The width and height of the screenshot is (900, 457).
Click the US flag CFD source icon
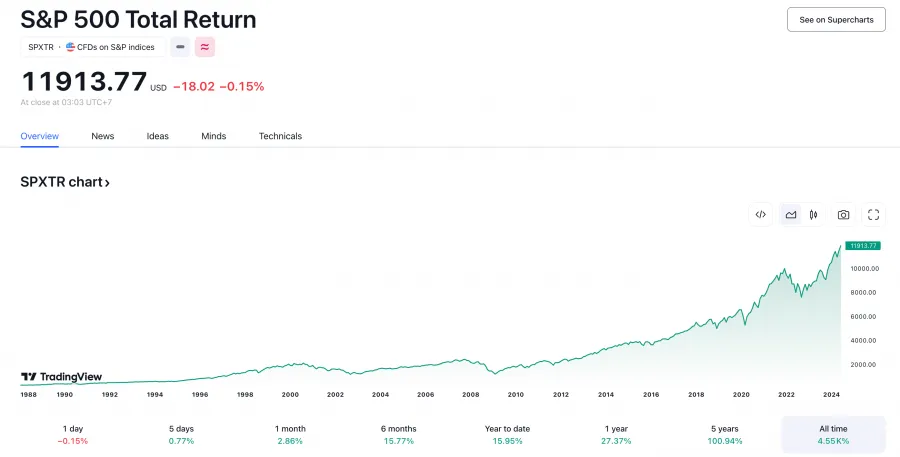pyautogui.click(x=71, y=47)
